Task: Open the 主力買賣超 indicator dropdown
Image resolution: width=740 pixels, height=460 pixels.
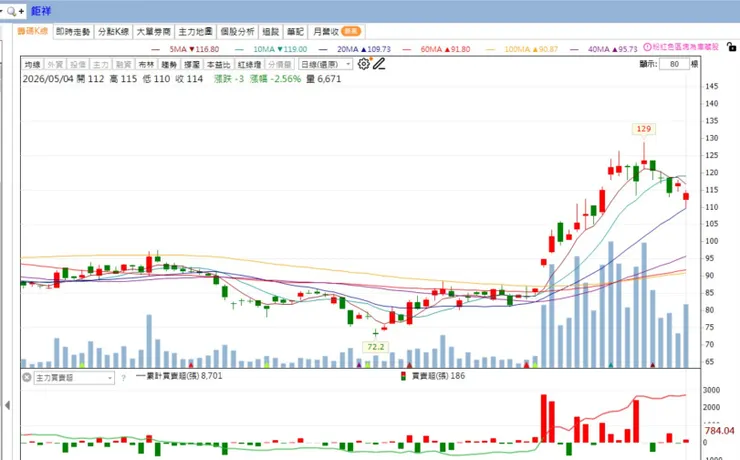Action: click(74, 378)
